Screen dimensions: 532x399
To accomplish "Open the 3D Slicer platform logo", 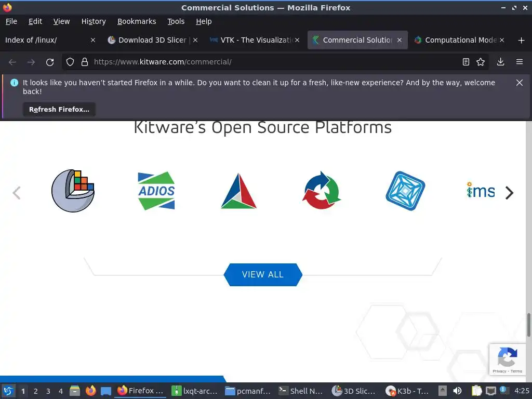I will [73, 191].
